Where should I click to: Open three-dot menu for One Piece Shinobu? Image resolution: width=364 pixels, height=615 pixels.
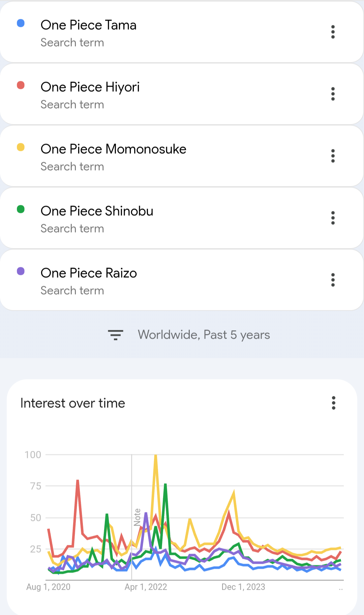click(x=333, y=218)
